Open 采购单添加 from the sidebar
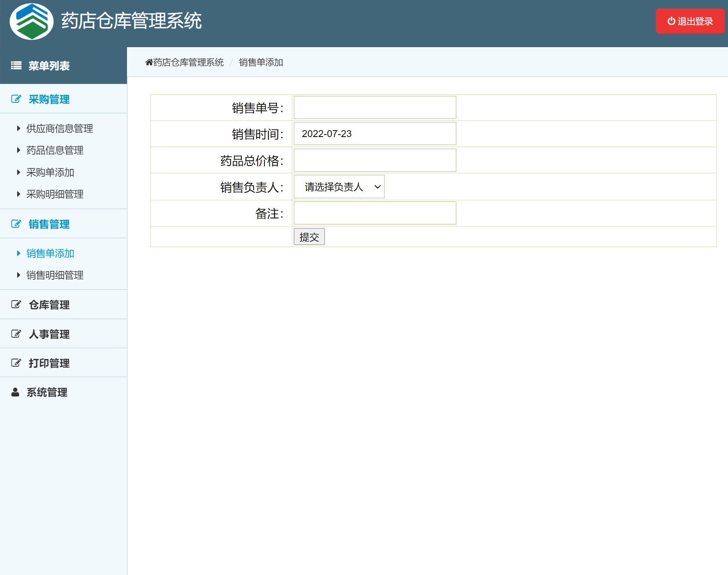The height and width of the screenshot is (575, 728). coord(49,172)
